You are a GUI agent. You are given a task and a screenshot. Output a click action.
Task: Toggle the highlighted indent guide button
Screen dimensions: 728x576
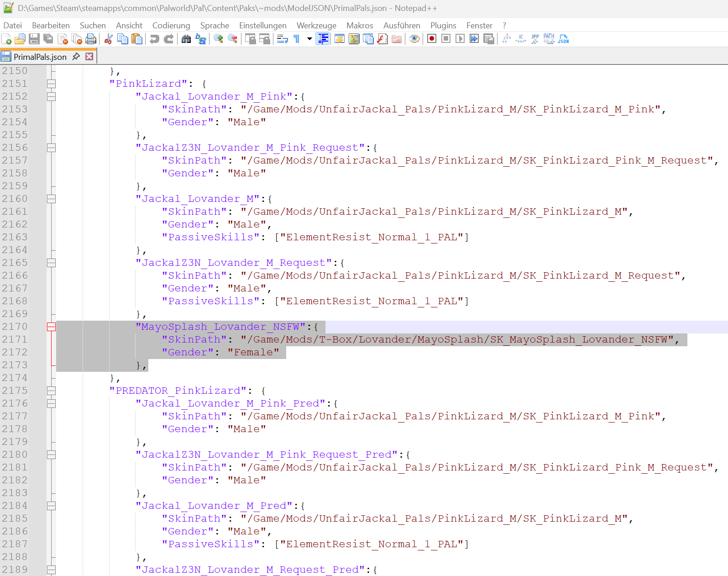click(x=323, y=39)
